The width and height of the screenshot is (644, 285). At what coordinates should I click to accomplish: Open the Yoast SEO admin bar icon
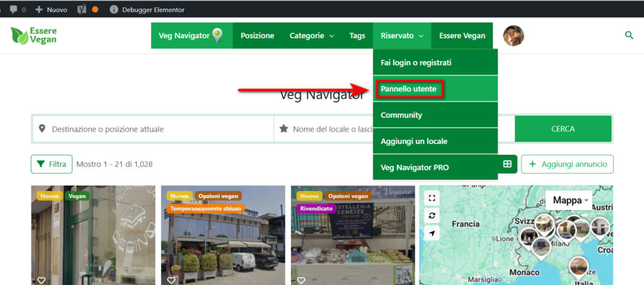click(x=82, y=9)
